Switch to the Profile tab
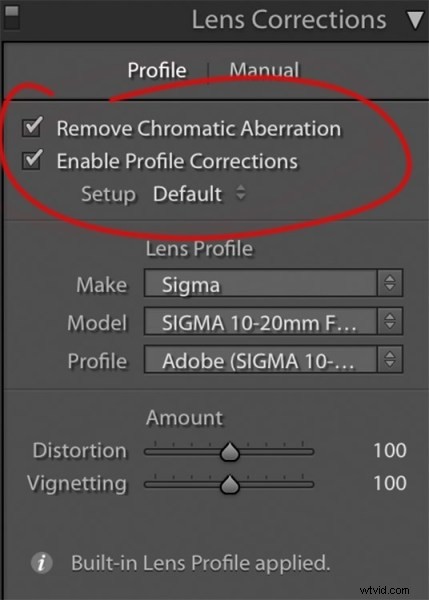 click(157, 70)
